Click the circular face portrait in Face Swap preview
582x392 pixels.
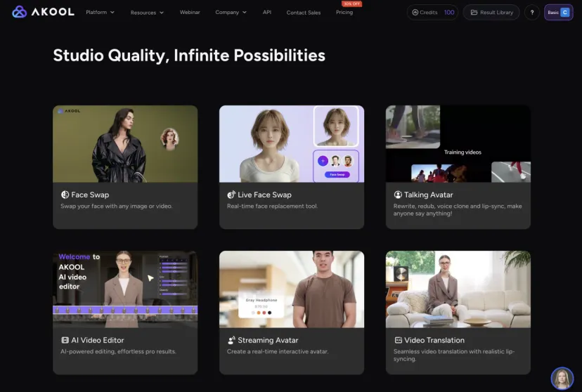(169, 138)
